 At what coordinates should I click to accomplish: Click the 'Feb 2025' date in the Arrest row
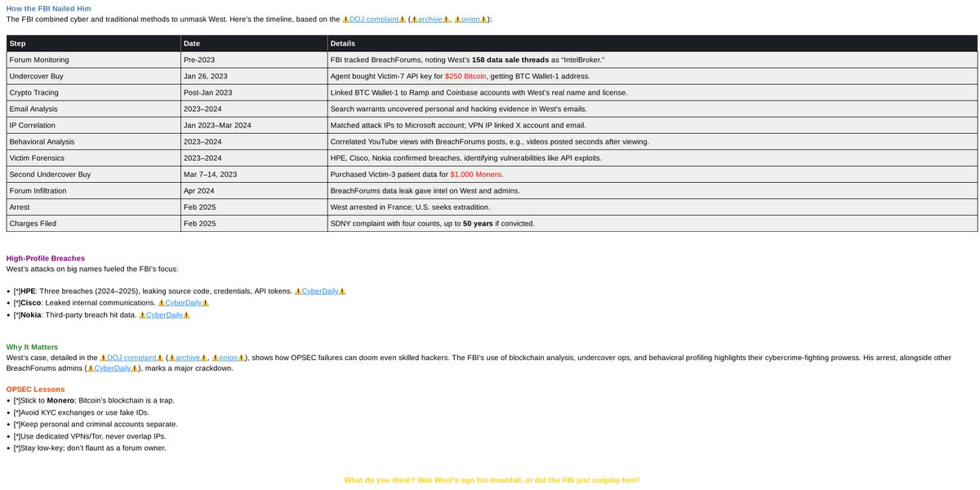(254, 207)
